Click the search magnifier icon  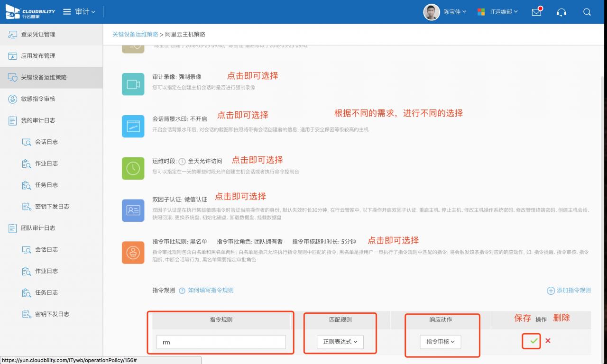tap(587, 12)
